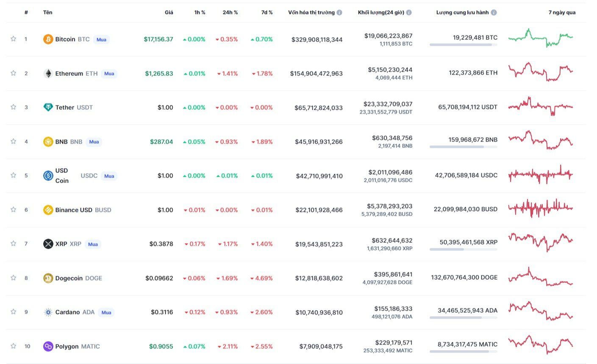
Task: Click Dogecoin 7d change 4.69%
Action: click(x=261, y=278)
